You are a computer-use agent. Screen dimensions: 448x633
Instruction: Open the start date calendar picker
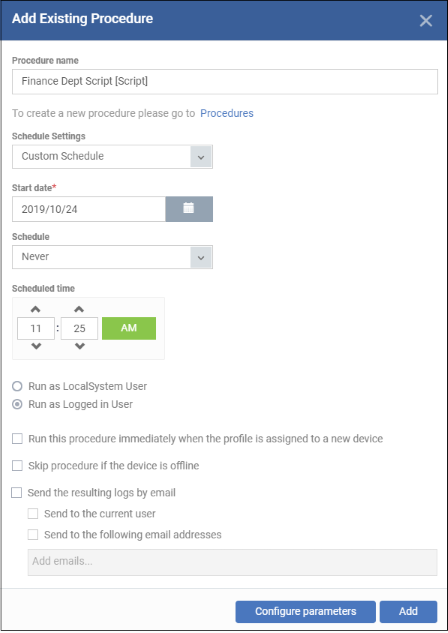(x=189, y=209)
